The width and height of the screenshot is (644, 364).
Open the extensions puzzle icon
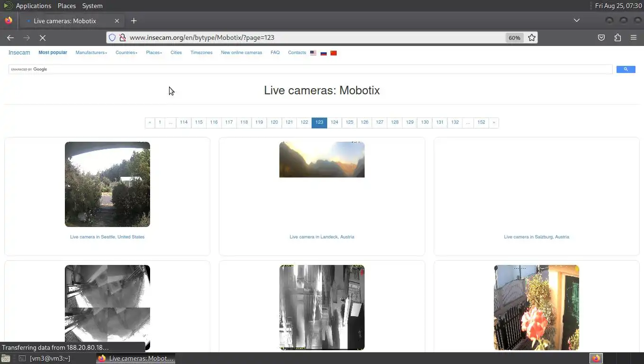tap(617, 37)
